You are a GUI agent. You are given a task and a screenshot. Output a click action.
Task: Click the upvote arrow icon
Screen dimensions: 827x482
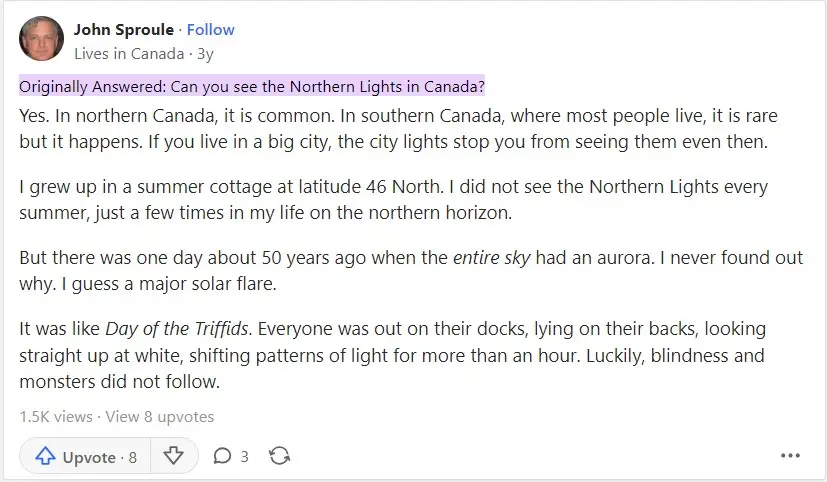pos(45,456)
